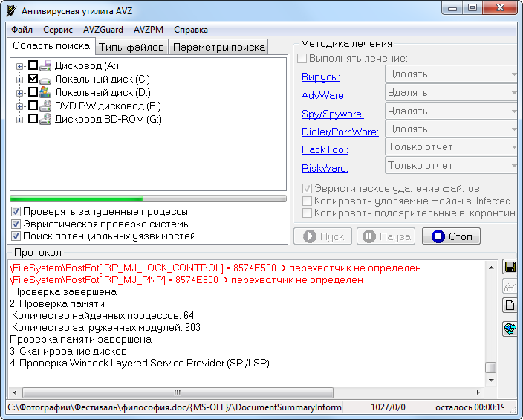Click the 1027/0/0 counter in status bar

pos(388,407)
